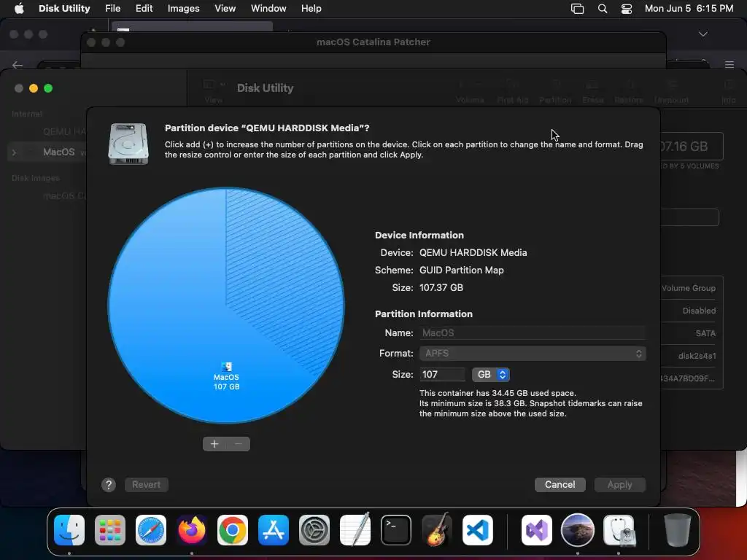Open Visual Studio from the Dock
The height and width of the screenshot is (560, 747).
click(x=537, y=530)
